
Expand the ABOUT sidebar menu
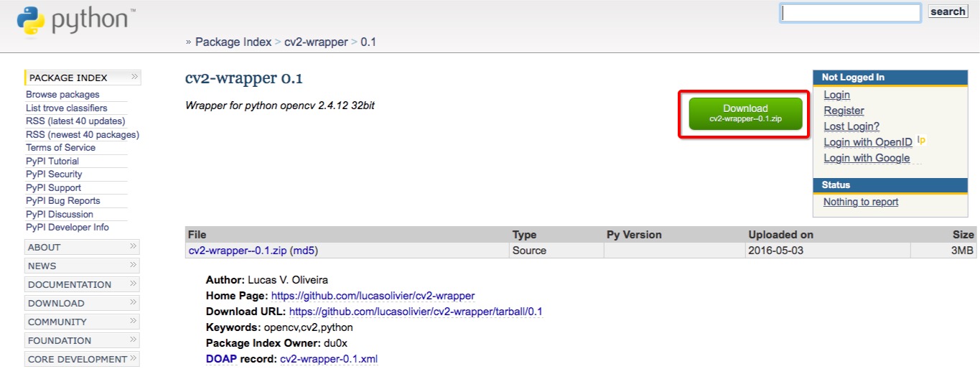pos(82,247)
